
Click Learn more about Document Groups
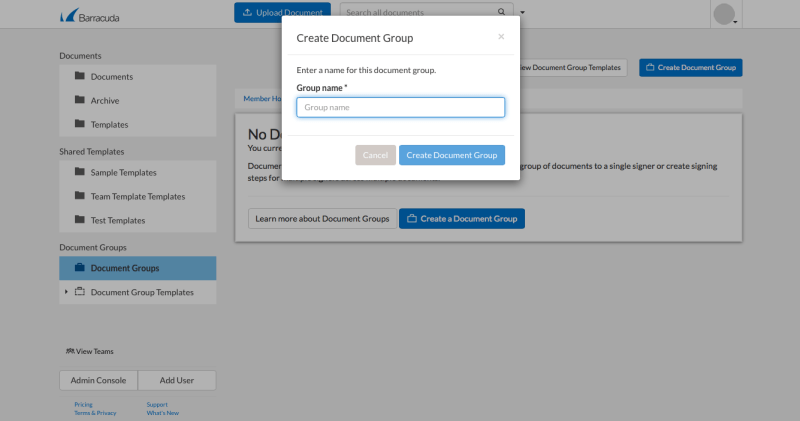[x=321, y=218]
